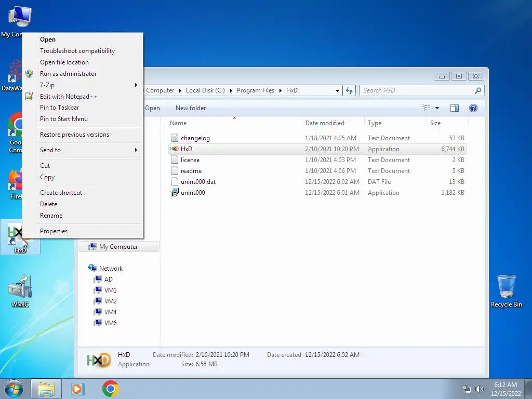
Task: Click the Open toolbar button
Action: point(152,108)
